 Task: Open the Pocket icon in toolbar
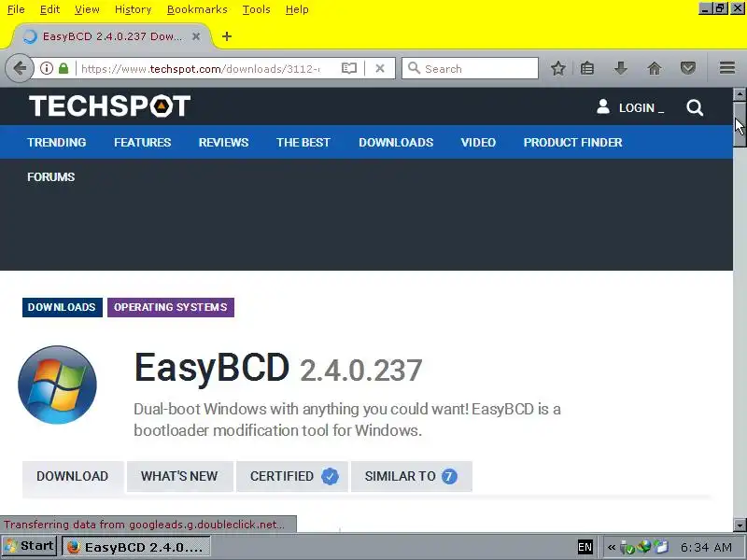pos(687,68)
